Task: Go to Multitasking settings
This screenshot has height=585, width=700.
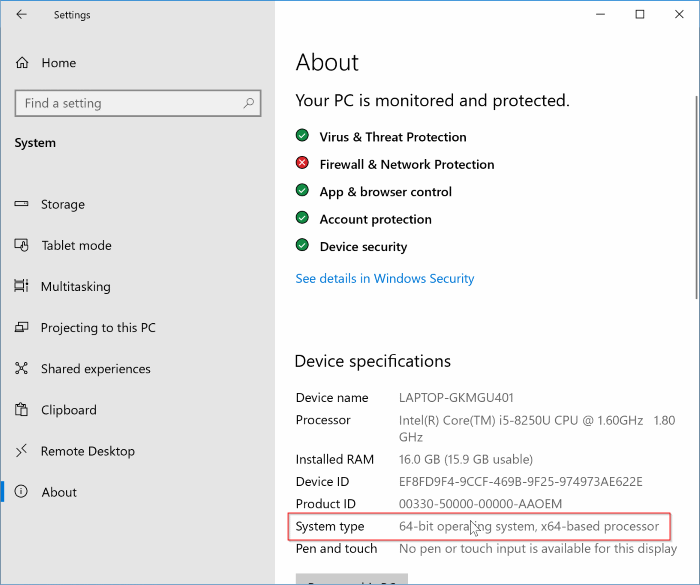Action: (138, 286)
